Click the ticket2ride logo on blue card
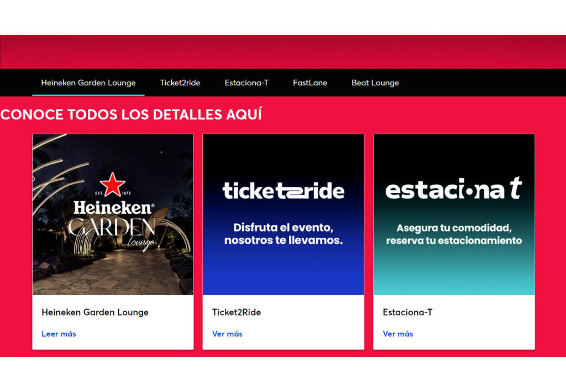Screen dimensions: 566x392 [x=284, y=191]
